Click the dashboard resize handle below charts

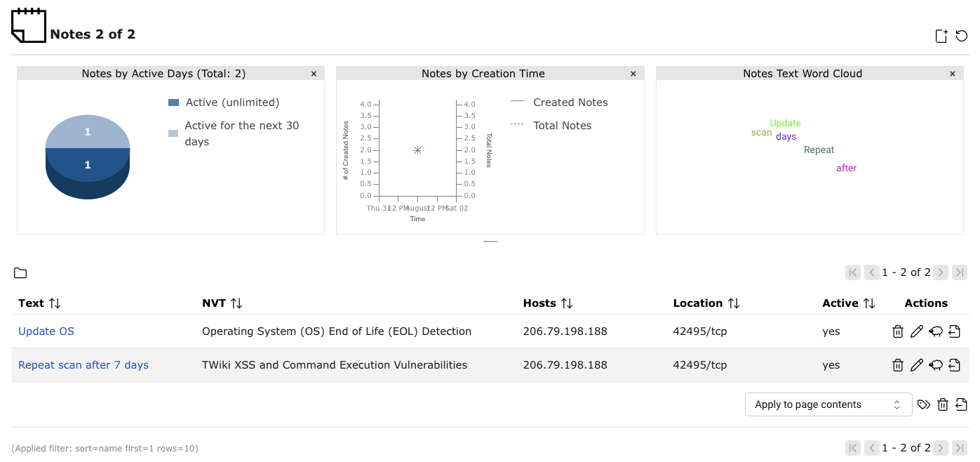tap(490, 242)
